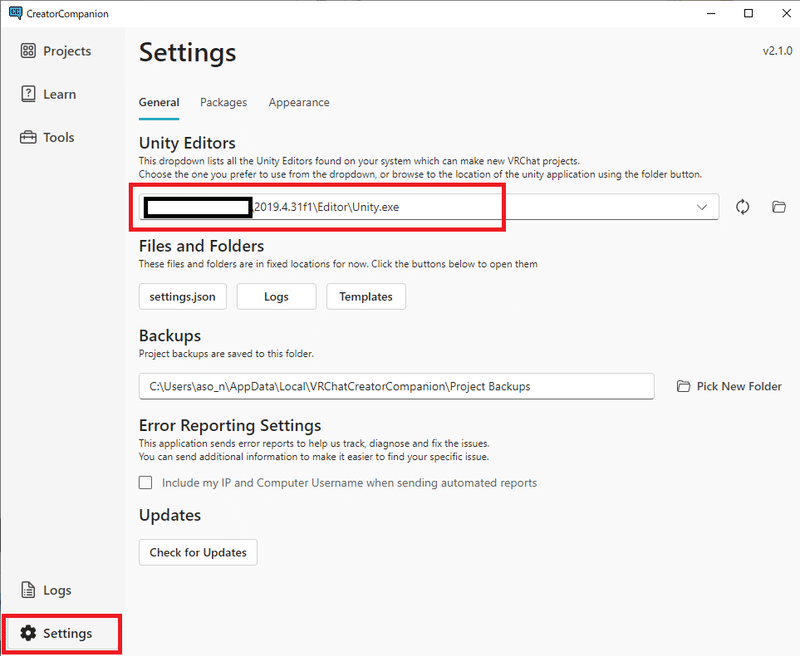Switch to the General tab

click(159, 103)
